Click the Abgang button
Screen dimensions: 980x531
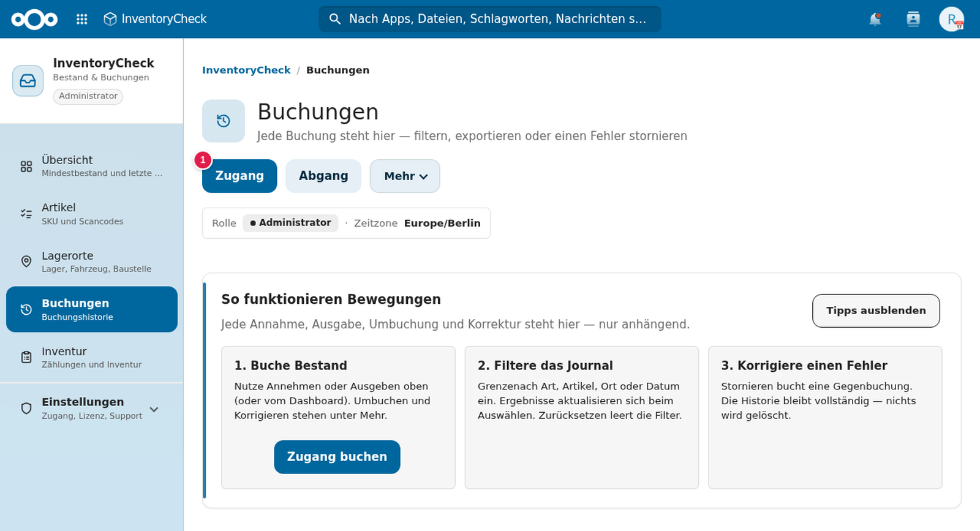click(x=323, y=176)
